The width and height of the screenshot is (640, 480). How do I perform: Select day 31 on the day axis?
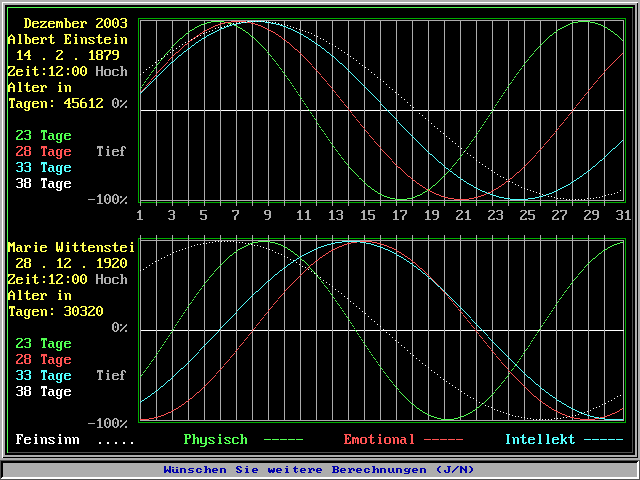point(622,215)
